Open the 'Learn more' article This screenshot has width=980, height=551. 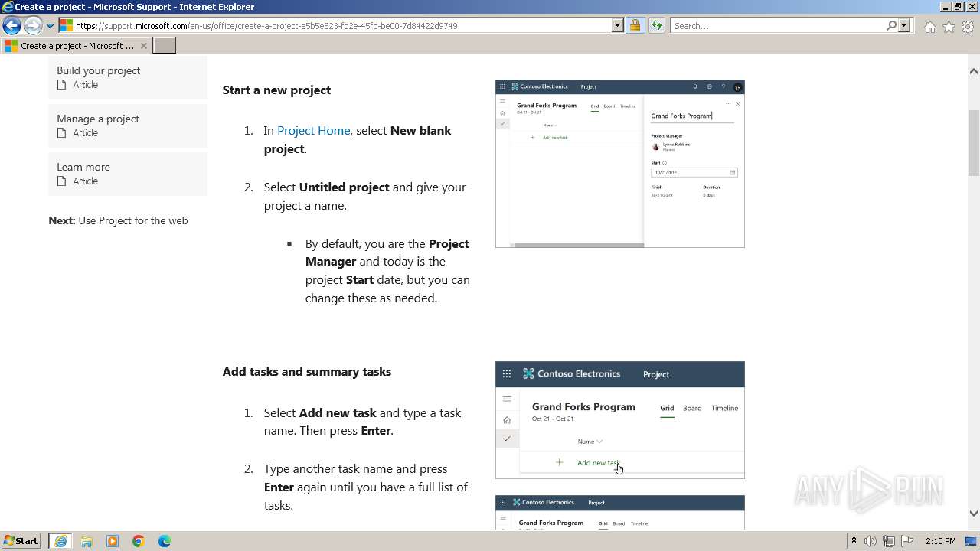click(128, 173)
